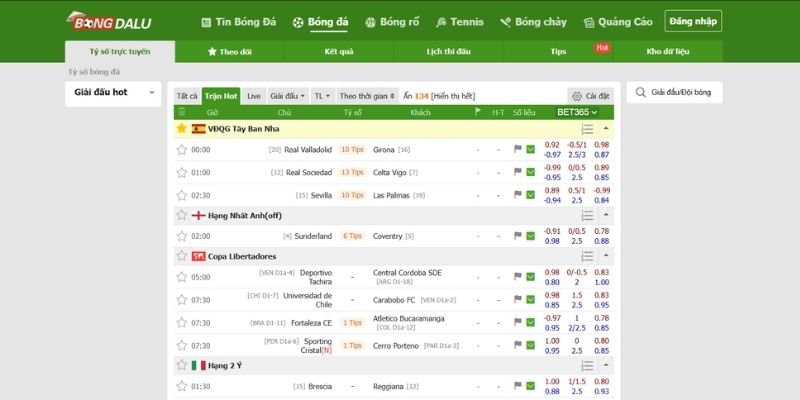Image resolution: width=800 pixels, height=400 pixels.
Task: Focus the Giải đấu/Đội bóng search field
Action: click(x=680, y=92)
